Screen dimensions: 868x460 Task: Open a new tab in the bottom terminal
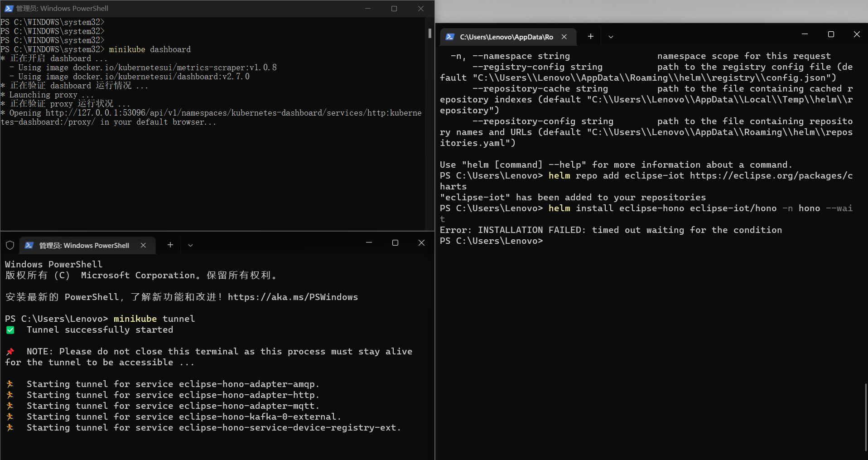pyautogui.click(x=170, y=245)
